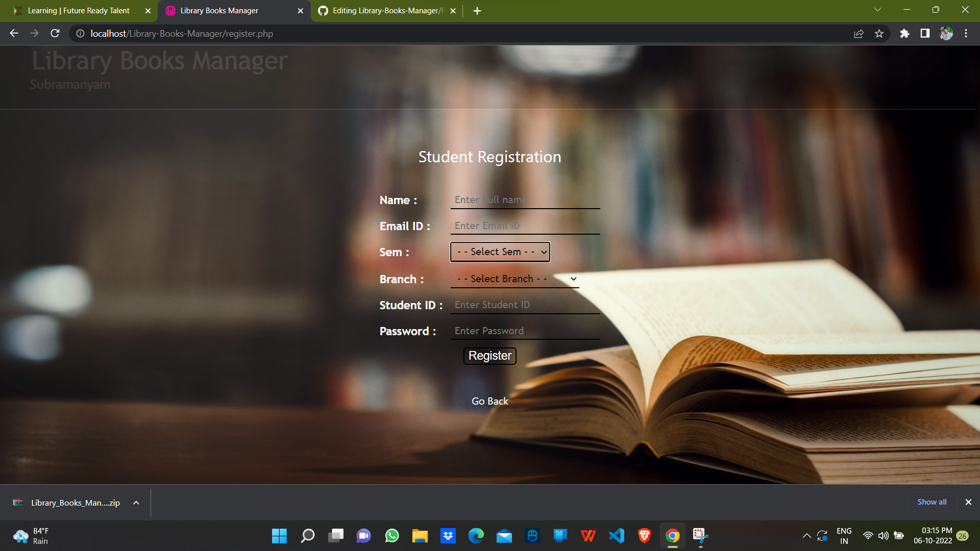980x551 pixels.
Task: Open the side panel icon in Chrome
Action: 924,33
